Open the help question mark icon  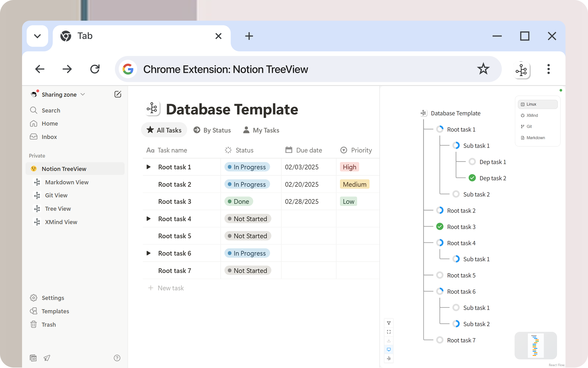point(117,358)
